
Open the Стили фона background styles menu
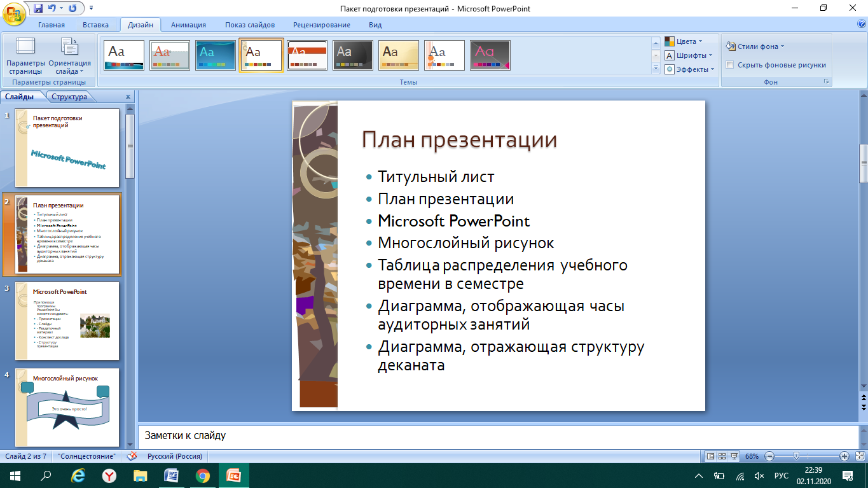[755, 46]
